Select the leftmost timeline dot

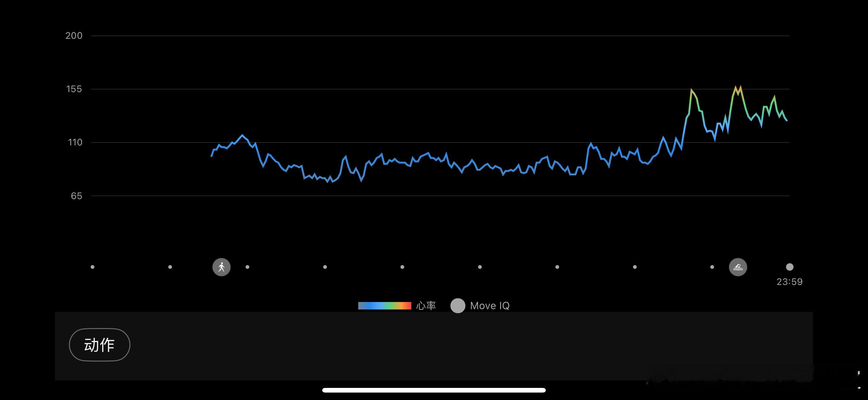[x=93, y=267]
